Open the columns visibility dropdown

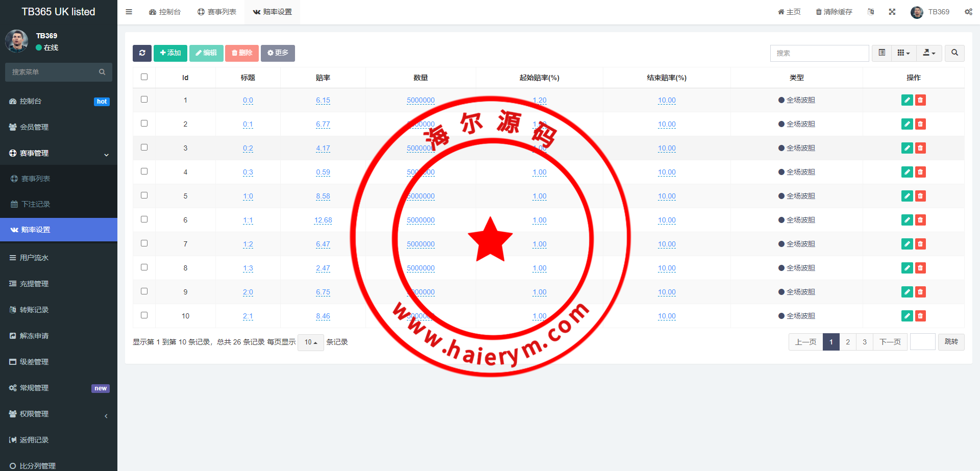(903, 53)
